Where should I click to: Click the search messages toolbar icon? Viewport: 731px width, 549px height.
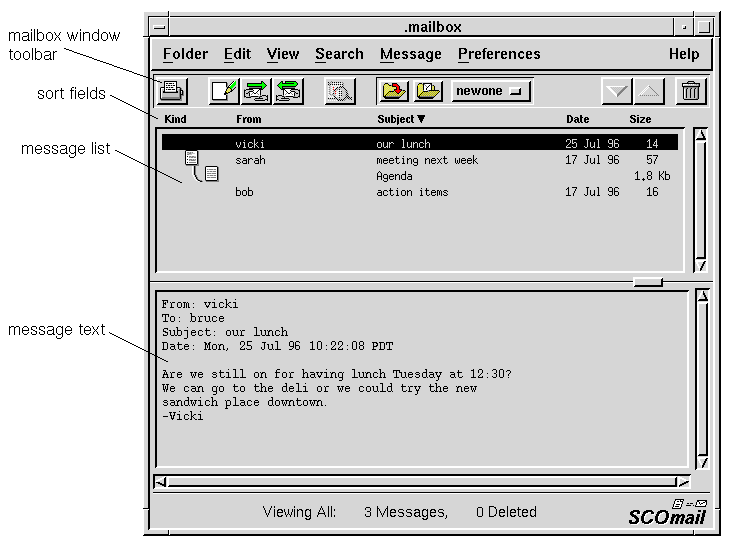(340, 92)
